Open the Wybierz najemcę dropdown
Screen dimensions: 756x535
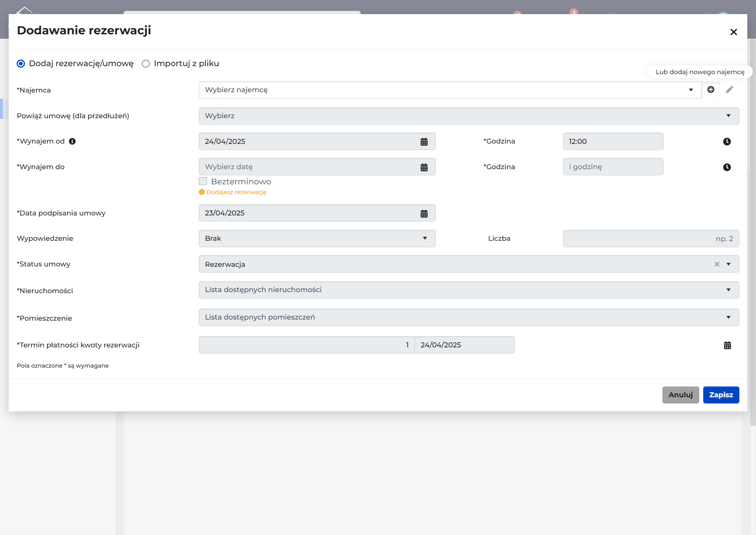click(450, 90)
